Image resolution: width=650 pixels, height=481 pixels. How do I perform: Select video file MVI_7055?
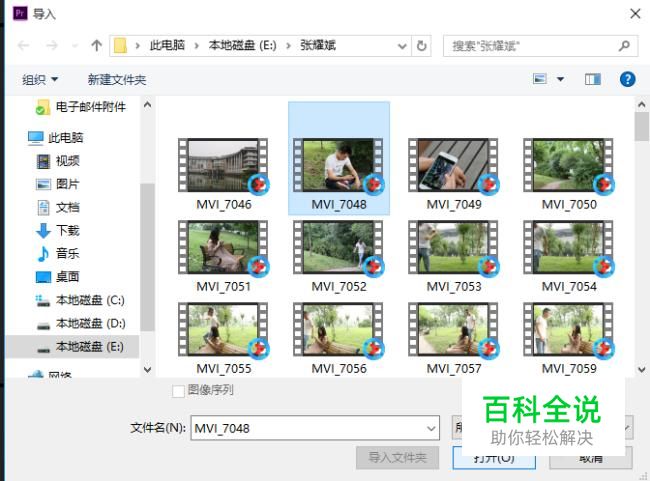click(223, 338)
